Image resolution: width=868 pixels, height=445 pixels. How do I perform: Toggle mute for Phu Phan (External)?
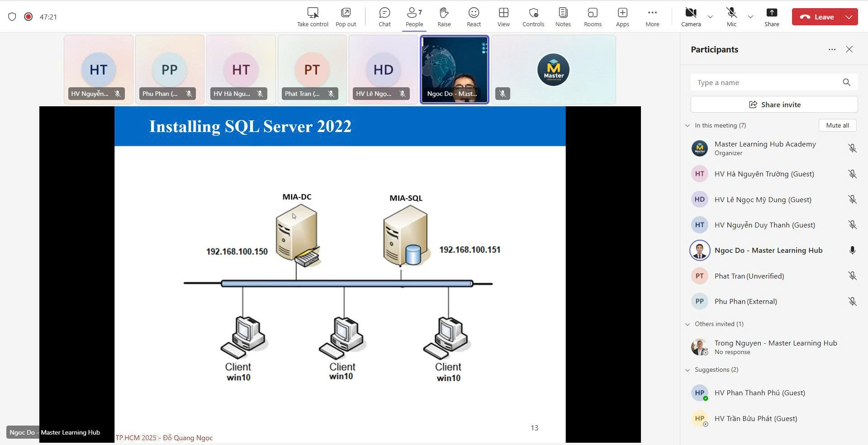852,302
